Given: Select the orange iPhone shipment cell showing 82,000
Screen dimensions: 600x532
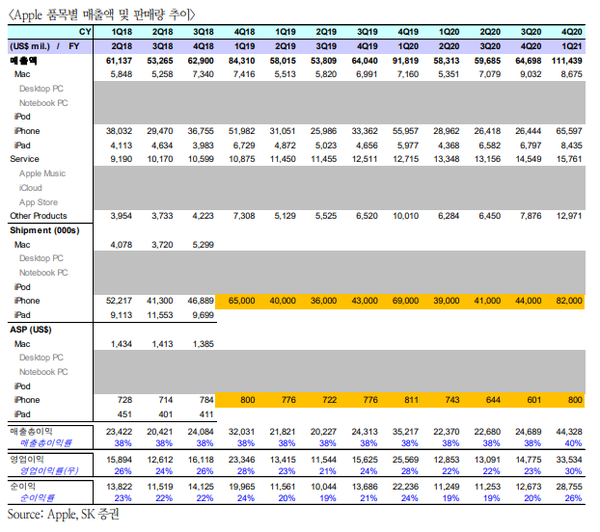Looking at the screenshot, I should point(571,300).
